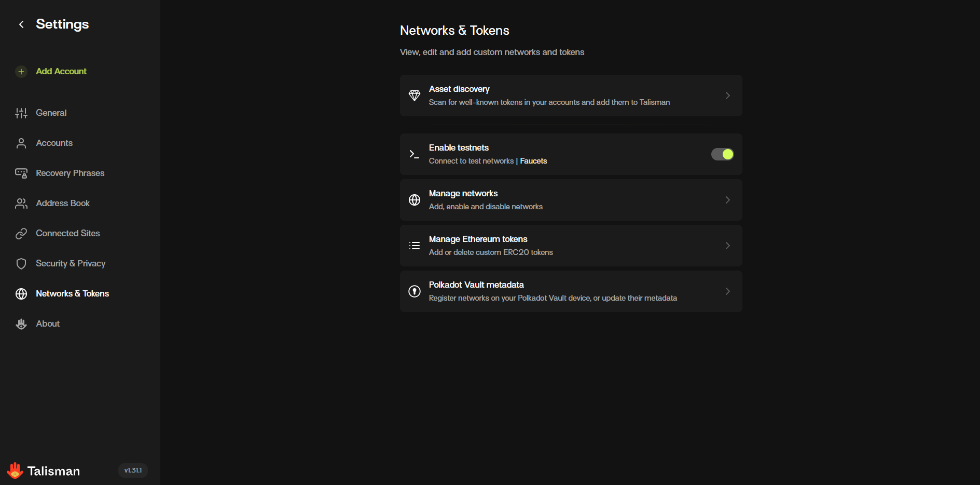
Task: Follow the Faucets link
Action: coord(533,161)
